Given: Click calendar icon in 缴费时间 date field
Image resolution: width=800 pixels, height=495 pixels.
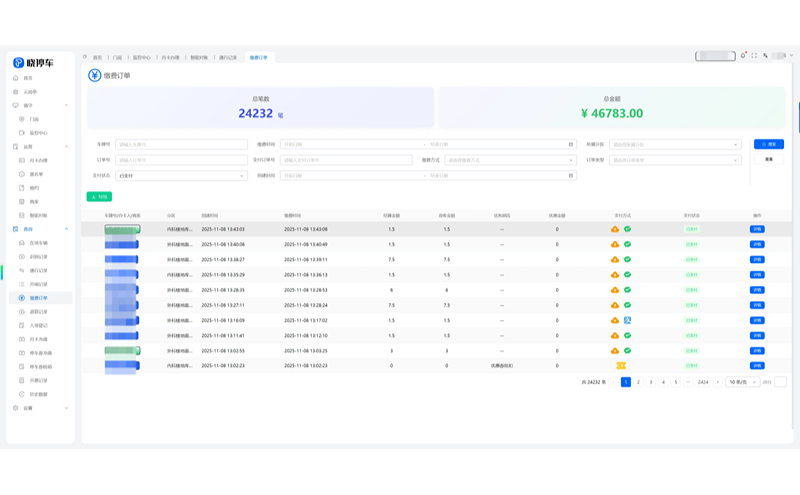Looking at the screenshot, I should point(571,144).
